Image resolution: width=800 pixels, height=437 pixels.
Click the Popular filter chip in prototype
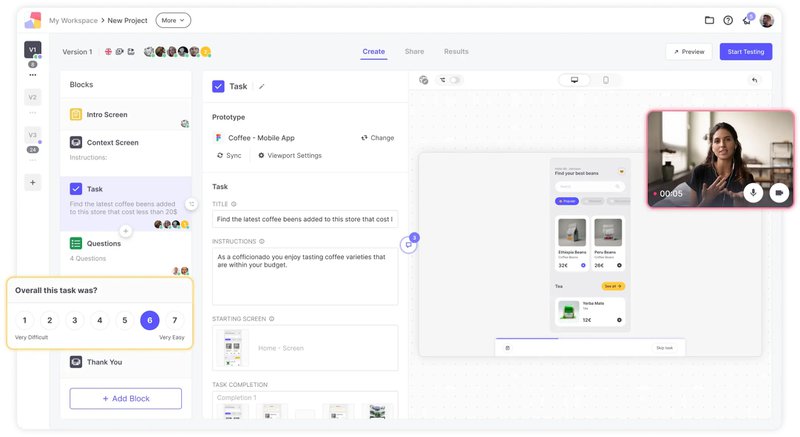[567, 201]
